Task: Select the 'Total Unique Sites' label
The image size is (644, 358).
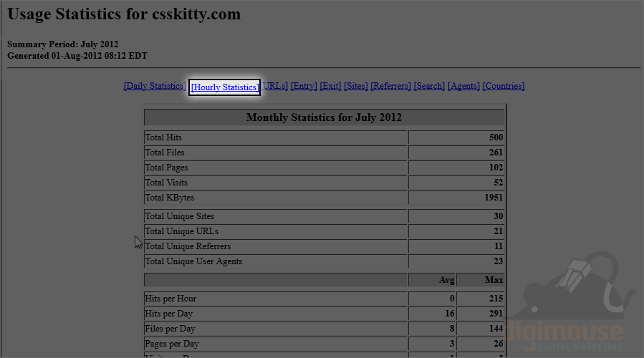Action: pyautogui.click(x=180, y=216)
